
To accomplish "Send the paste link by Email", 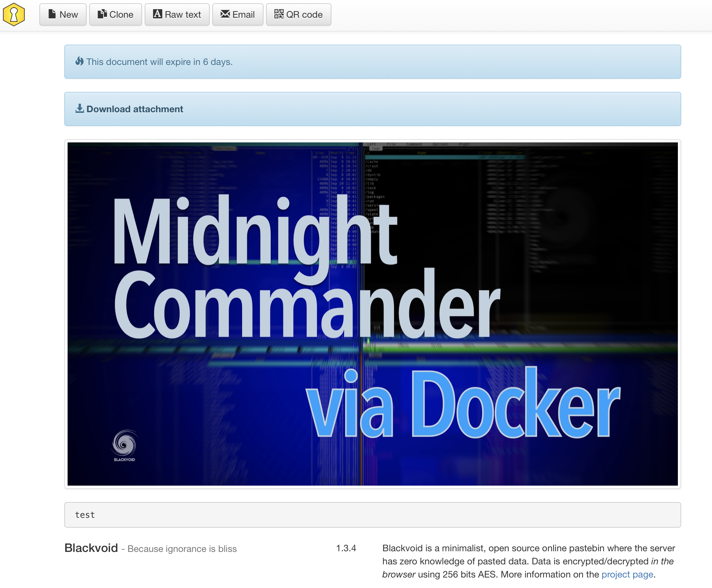I will point(238,14).
